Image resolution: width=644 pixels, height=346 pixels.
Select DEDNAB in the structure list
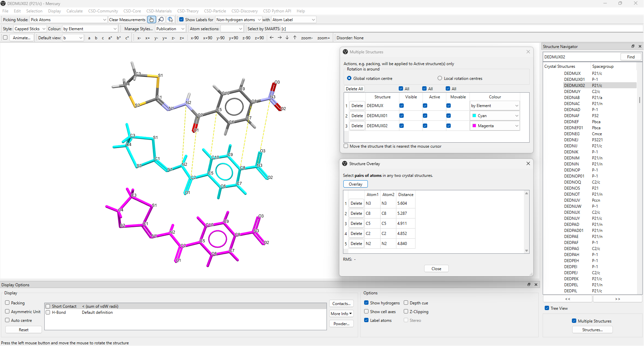pos(572,98)
